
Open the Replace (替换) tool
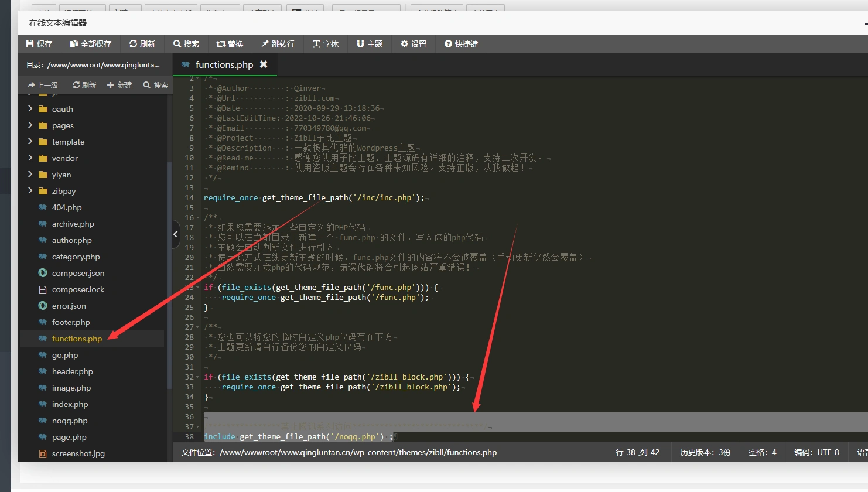click(x=230, y=44)
